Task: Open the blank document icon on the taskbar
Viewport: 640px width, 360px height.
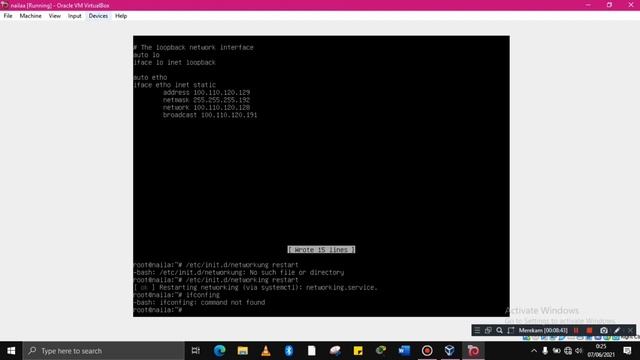Action: click(312, 351)
